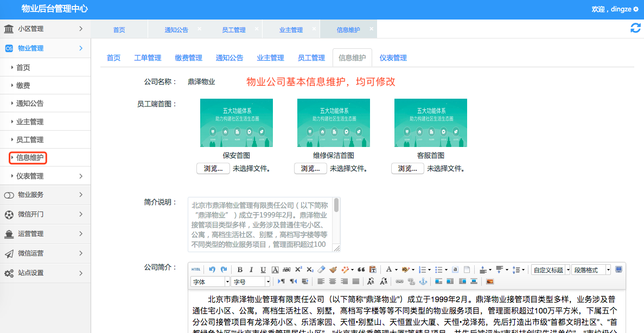Insert an ordered numbered list
The width and height of the screenshot is (644, 333).
point(422,270)
